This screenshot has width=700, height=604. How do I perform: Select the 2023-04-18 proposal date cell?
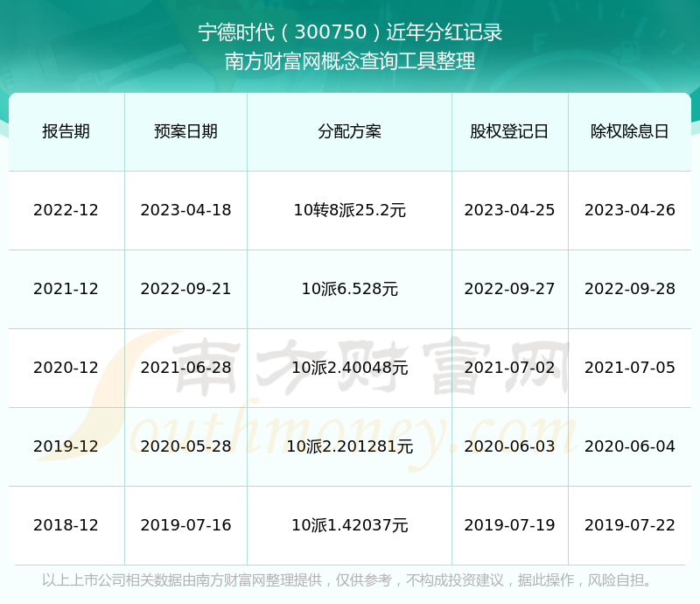click(x=185, y=210)
